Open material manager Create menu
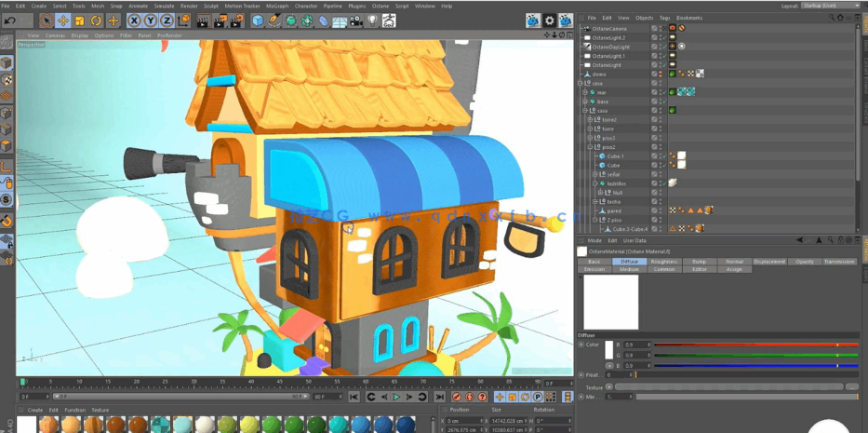The width and height of the screenshot is (868, 433). coord(34,411)
